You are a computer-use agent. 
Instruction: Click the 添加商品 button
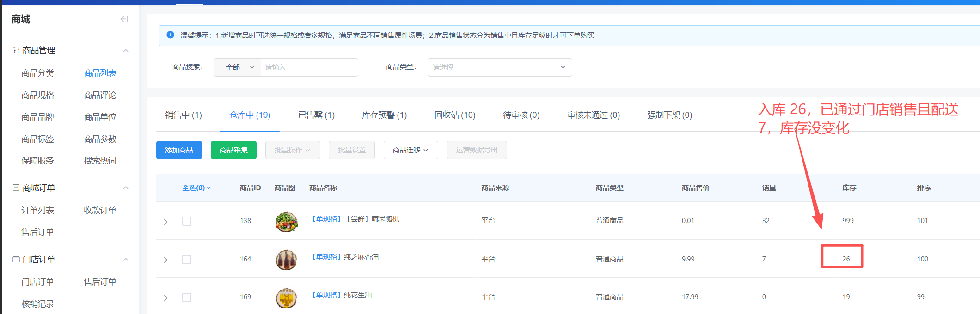coord(179,150)
